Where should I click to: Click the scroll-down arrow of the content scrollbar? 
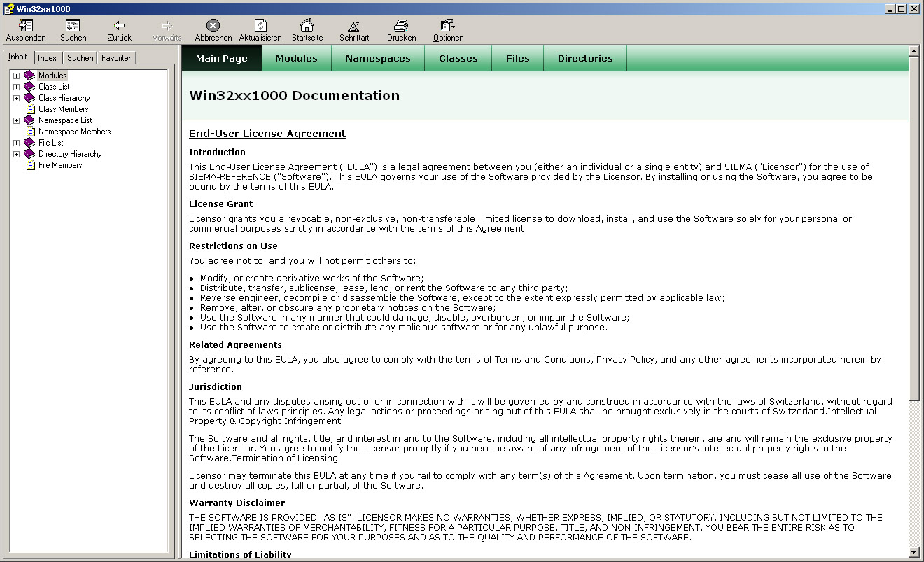pyautogui.click(x=913, y=552)
